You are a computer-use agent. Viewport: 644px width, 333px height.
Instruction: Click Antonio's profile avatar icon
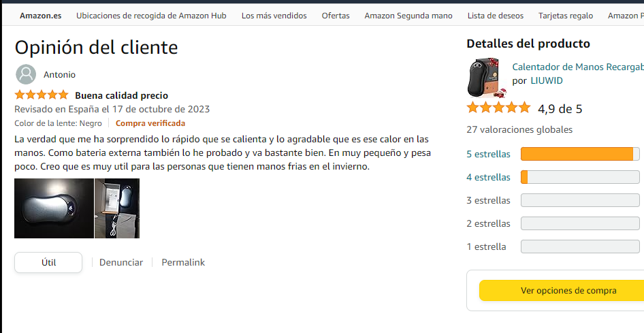coord(26,74)
